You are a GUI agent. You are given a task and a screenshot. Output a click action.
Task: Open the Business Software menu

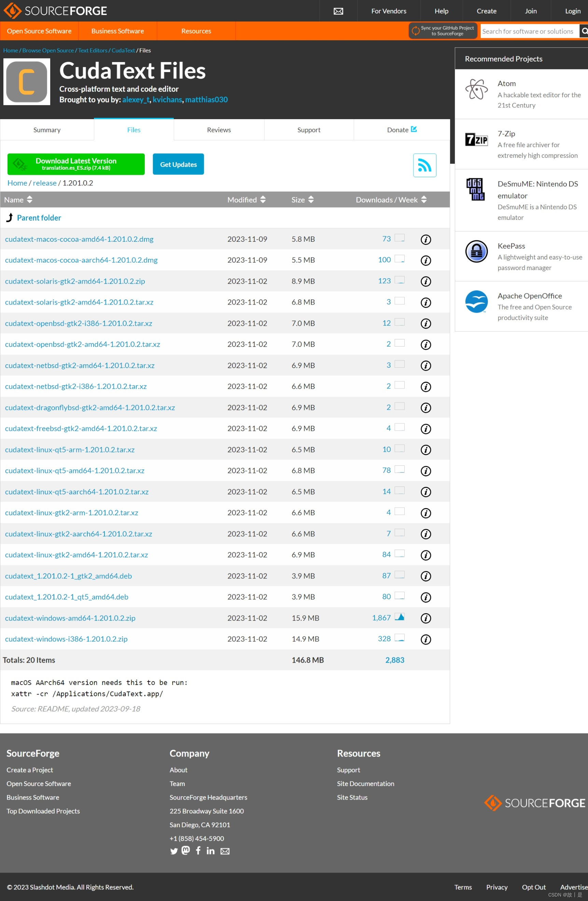coord(118,31)
